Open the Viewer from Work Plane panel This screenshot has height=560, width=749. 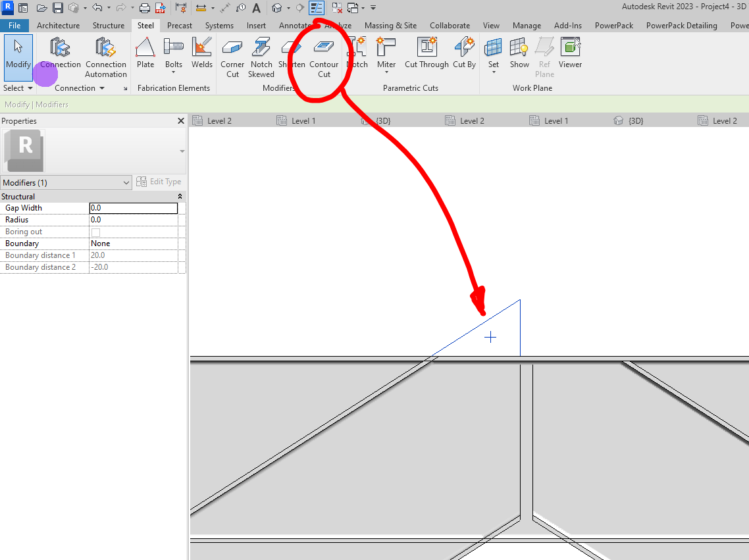coord(570,53)
